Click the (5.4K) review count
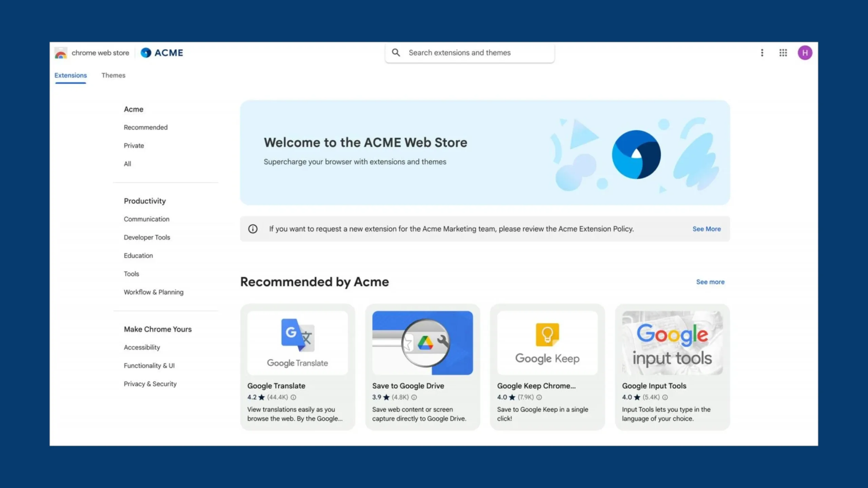Screen dimensions: 868x488 [x=651, y=397]
